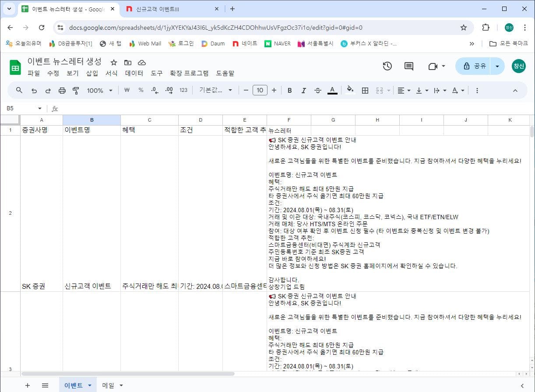Open the 확장 프로그램 menu

(189, 73)
